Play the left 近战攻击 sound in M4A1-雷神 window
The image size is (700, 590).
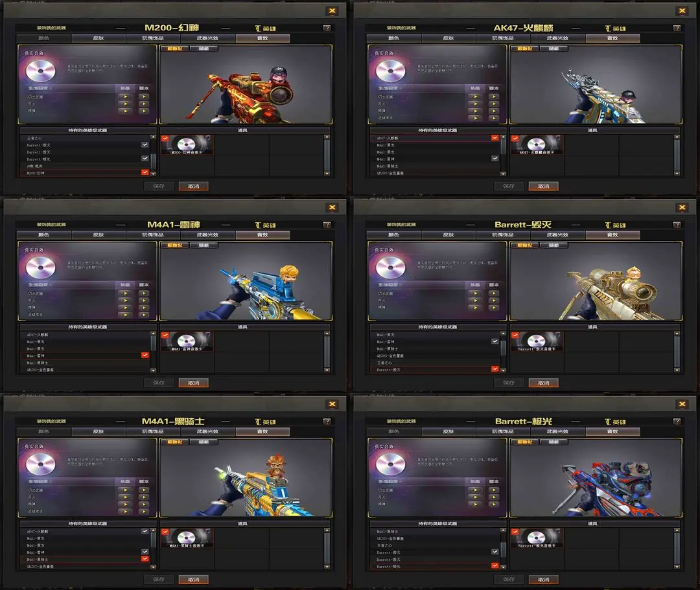[x=126, y=314]
